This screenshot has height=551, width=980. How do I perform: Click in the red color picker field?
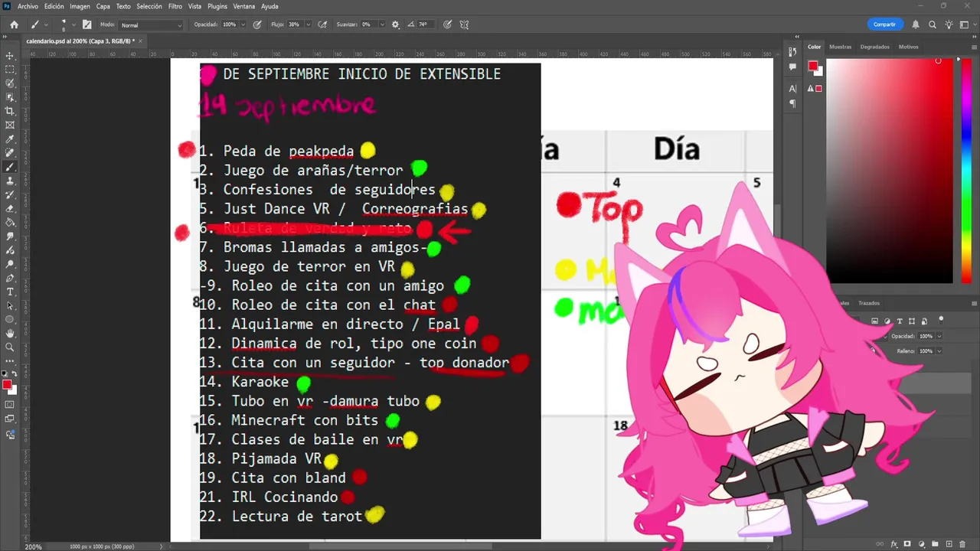[x=890, y=171]
